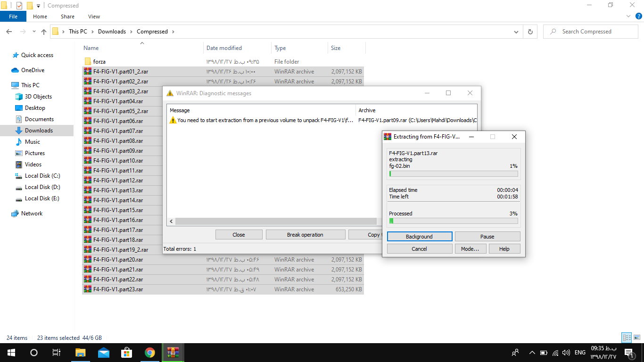Click the diagnostic messages horizontal scrollbar
This screenshot has width=644, height=362.
(276, 221)
